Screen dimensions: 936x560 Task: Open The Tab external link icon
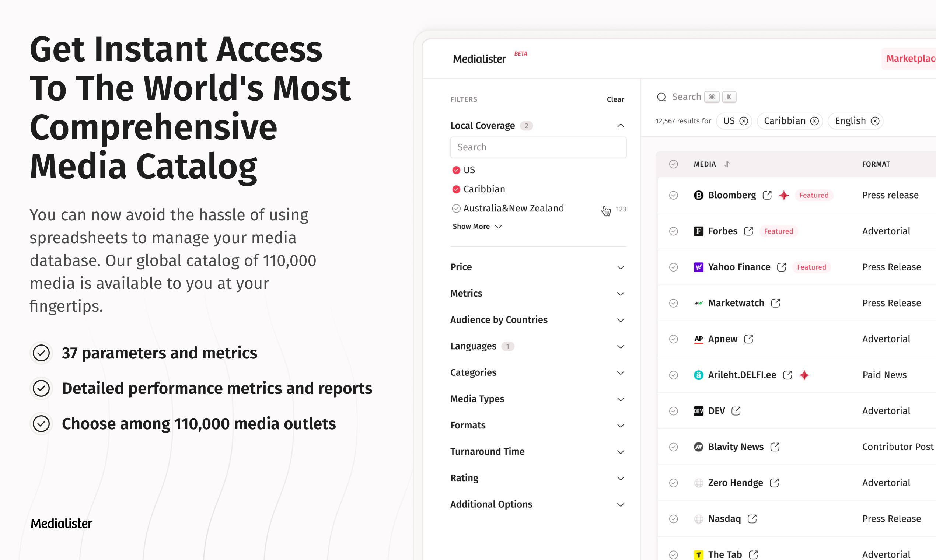pyautogui.click(x=753, y=554)
